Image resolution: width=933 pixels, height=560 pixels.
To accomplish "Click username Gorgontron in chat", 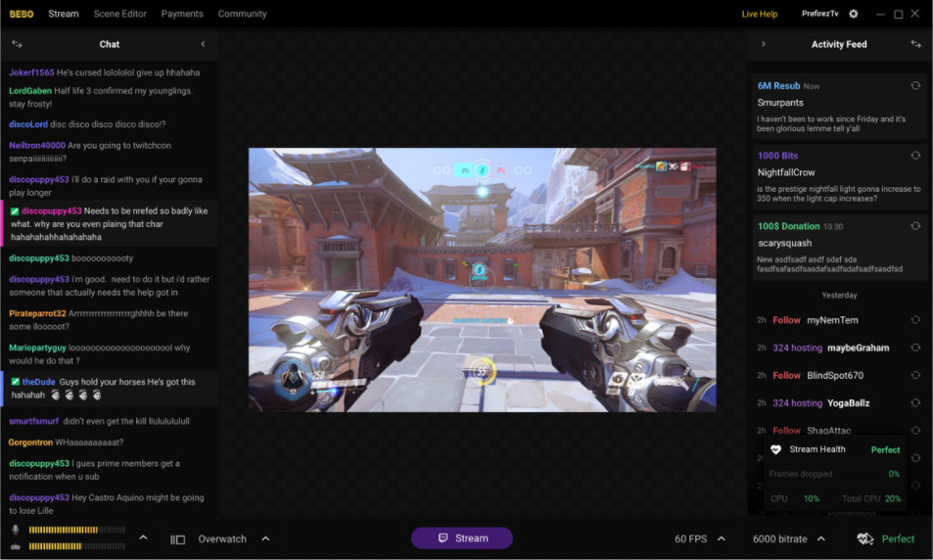I will tap(31, 443).
